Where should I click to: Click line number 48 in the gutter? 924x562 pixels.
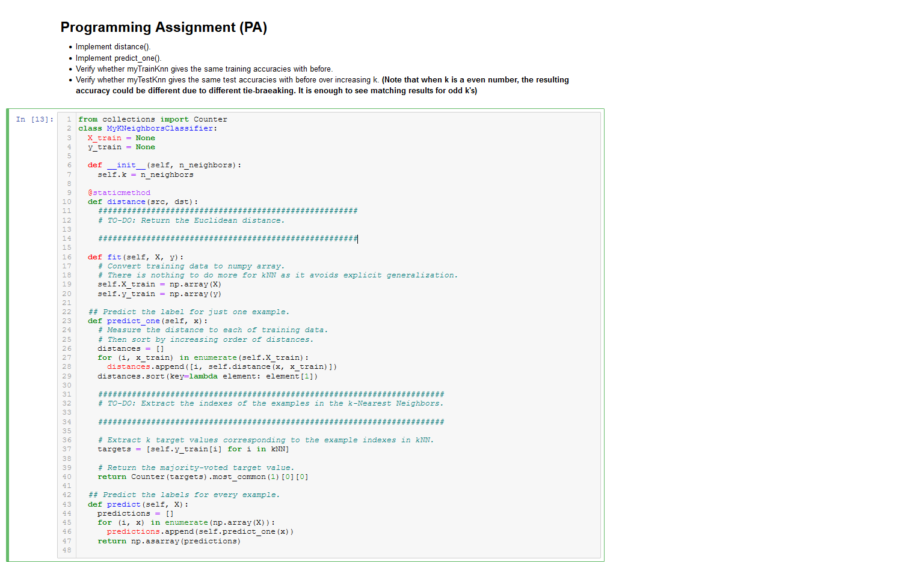67,550
